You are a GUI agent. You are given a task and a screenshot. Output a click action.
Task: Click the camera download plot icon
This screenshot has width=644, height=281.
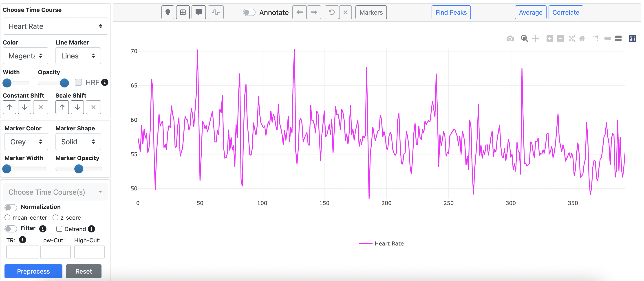tap(510, 38)
